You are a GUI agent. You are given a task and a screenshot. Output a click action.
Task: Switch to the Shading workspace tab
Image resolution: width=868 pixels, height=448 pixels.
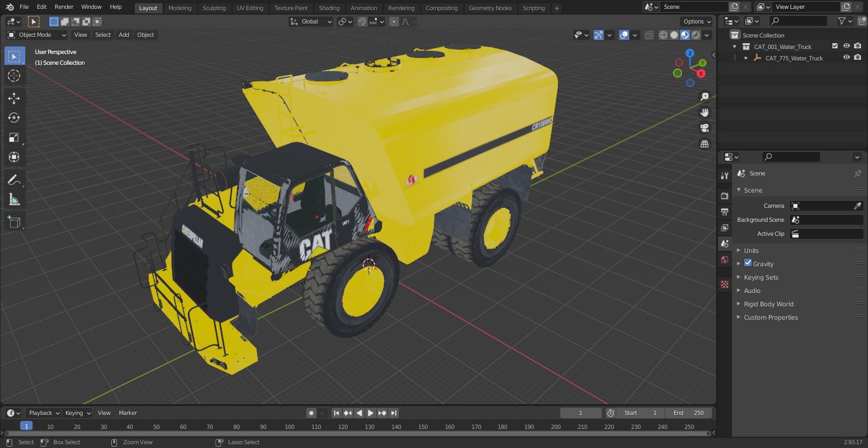coord(329,8)
